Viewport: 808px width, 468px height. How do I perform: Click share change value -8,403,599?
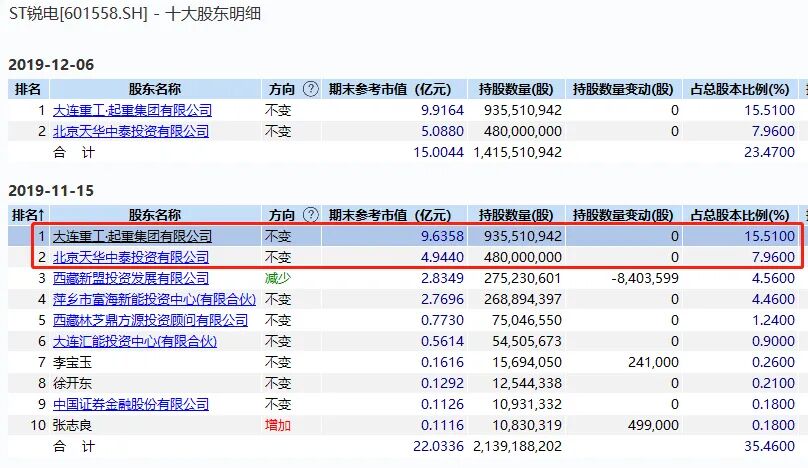[645, 278]
